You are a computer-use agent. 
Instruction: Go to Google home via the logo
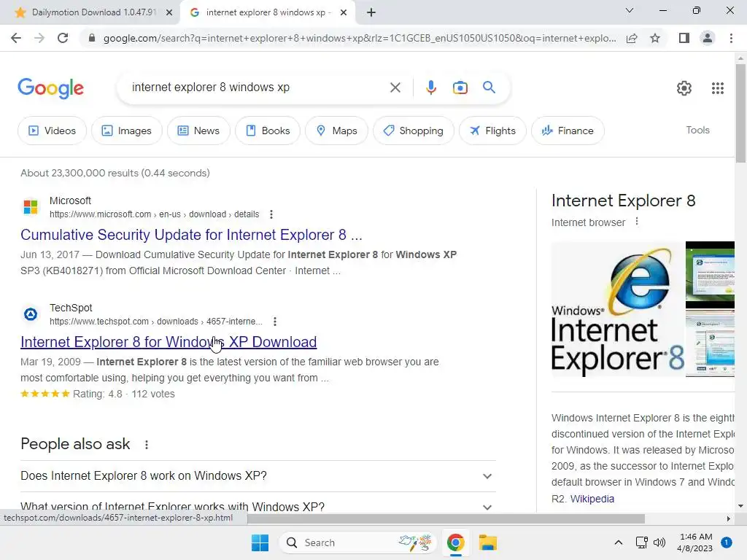point(50,88)
